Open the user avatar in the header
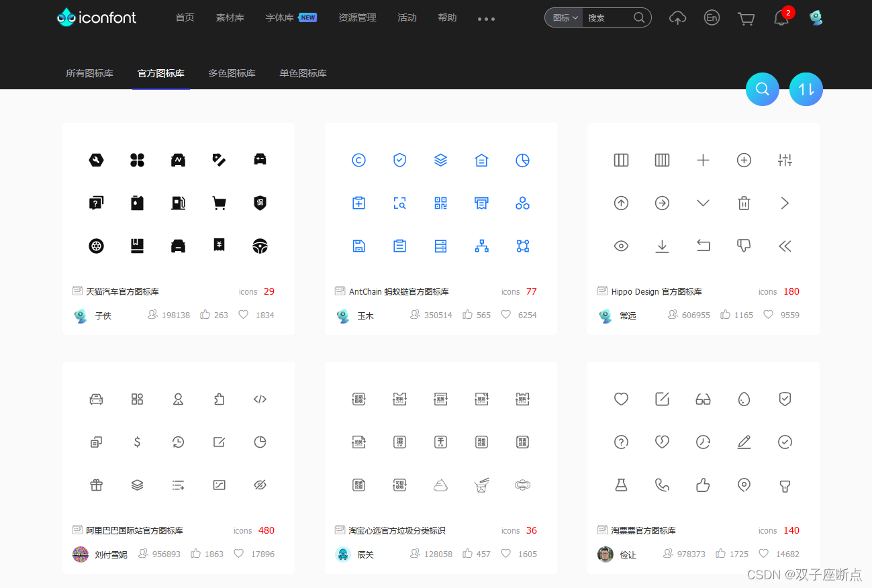This screenshot has height=588, width=872. [x=816, y=17]
